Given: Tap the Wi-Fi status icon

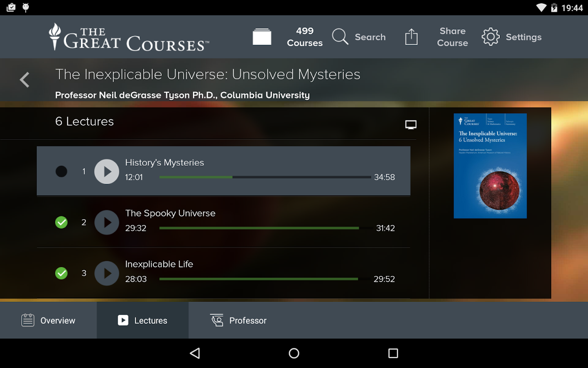Looking at the screenshot, I should coord(541,8).
